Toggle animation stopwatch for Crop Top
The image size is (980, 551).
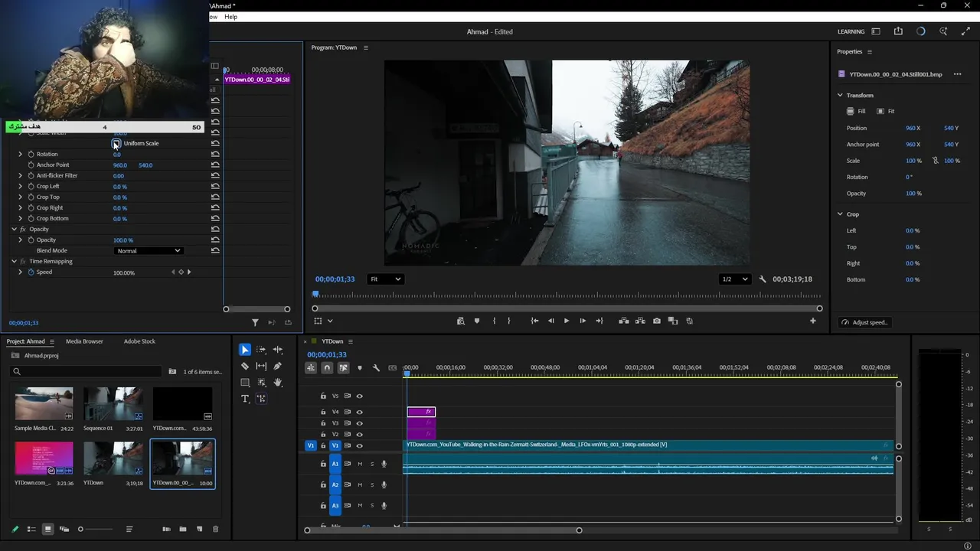tap(31, 197)
